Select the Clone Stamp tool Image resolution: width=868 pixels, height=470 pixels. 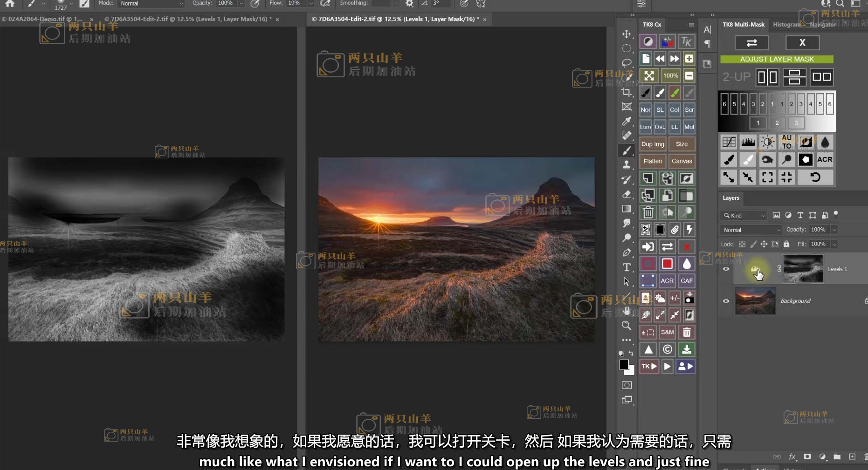[x=627, y=165]
